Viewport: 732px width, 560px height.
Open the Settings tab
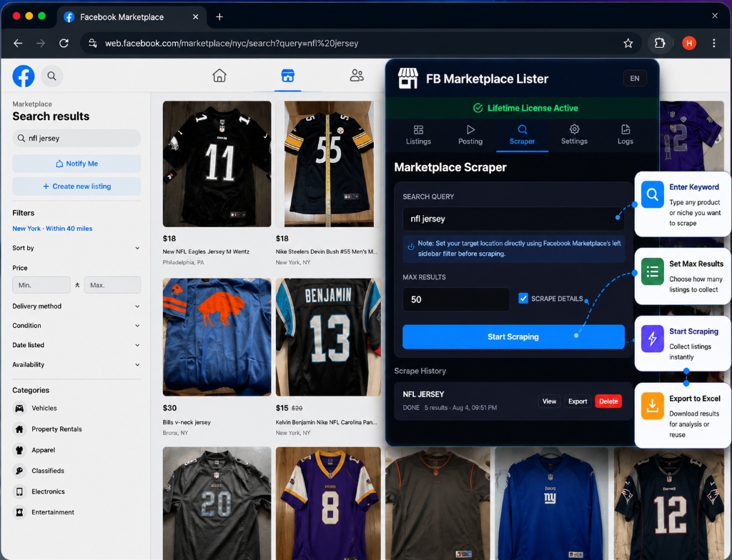[574, 135]
